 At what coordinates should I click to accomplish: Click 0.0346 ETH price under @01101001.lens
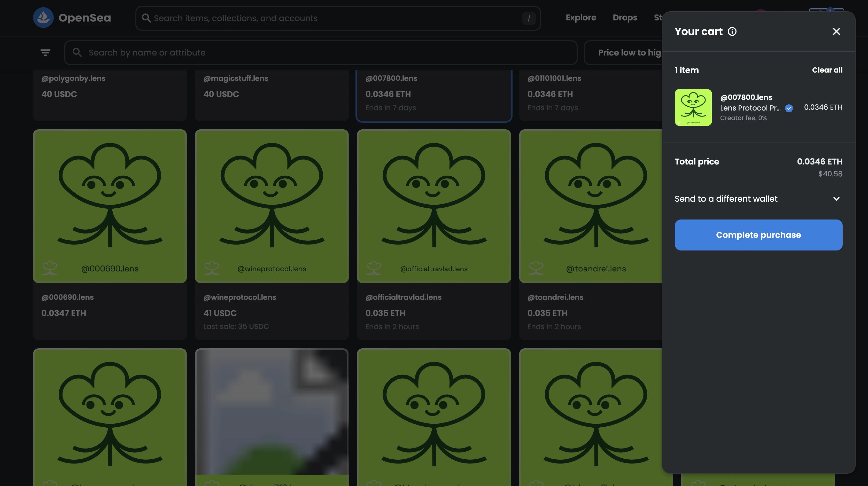(x=550, y=94)
